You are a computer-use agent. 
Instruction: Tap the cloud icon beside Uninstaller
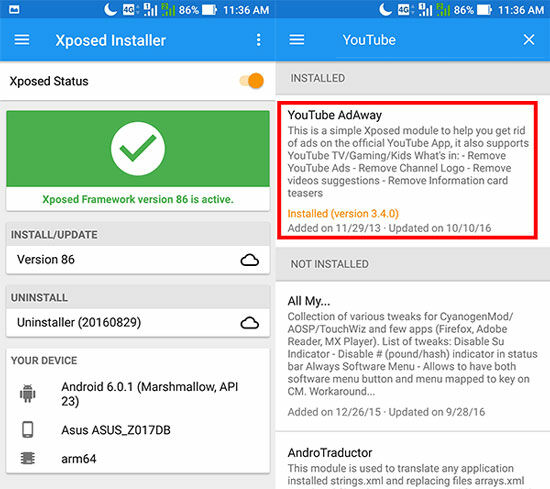(x=250, y=323)
